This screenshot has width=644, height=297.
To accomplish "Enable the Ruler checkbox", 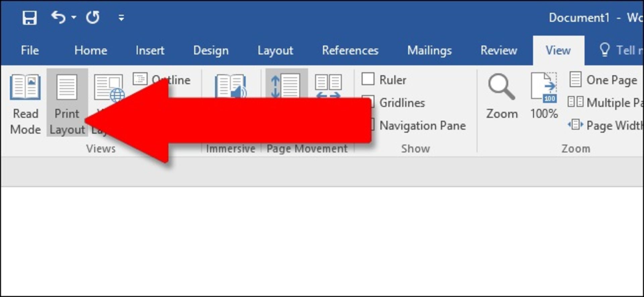I will tap(368, 79).
